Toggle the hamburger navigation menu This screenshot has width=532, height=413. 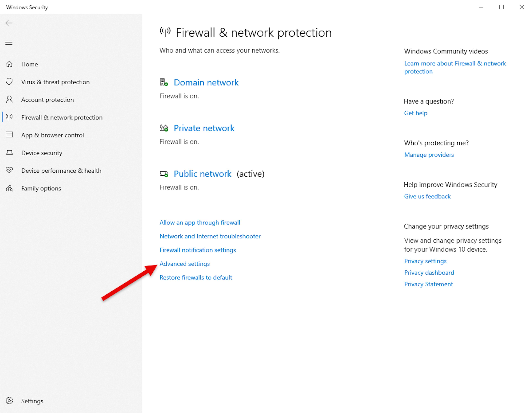(x=9, y=43)
